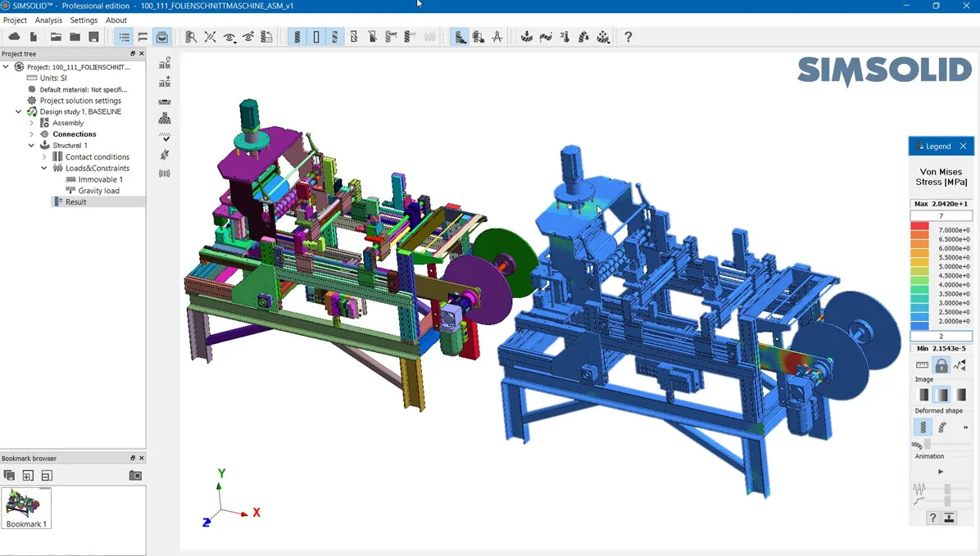This screenshot has height=556, width=980.
Task: Click the help question mark toolbar icon
Action: click(628, 37)
